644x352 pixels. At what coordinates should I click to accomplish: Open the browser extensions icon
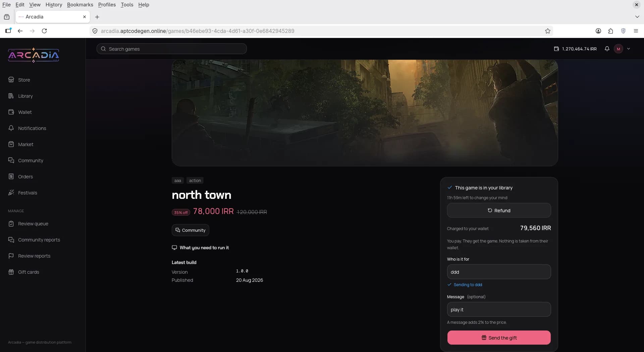610,31
